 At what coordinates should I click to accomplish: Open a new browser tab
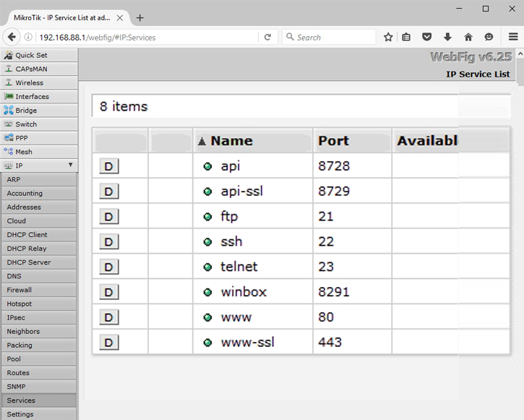click(x=140, y=18)
